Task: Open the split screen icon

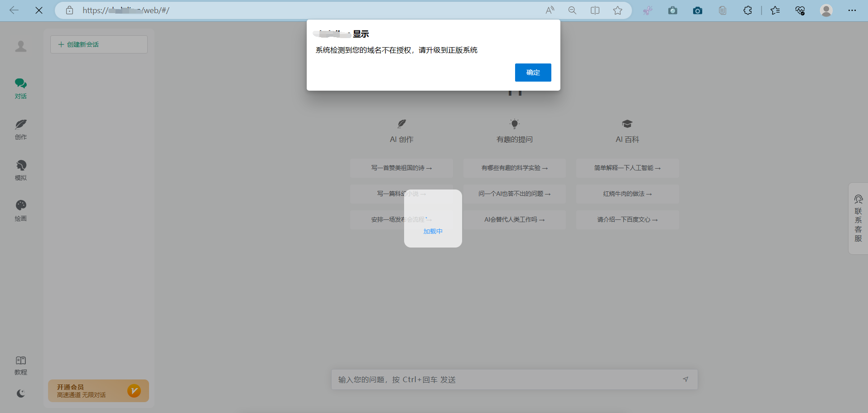Action: point(595,10)
